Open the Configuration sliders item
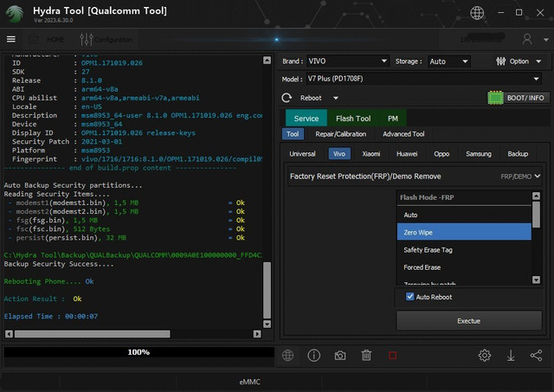 [x=106, y=39]
